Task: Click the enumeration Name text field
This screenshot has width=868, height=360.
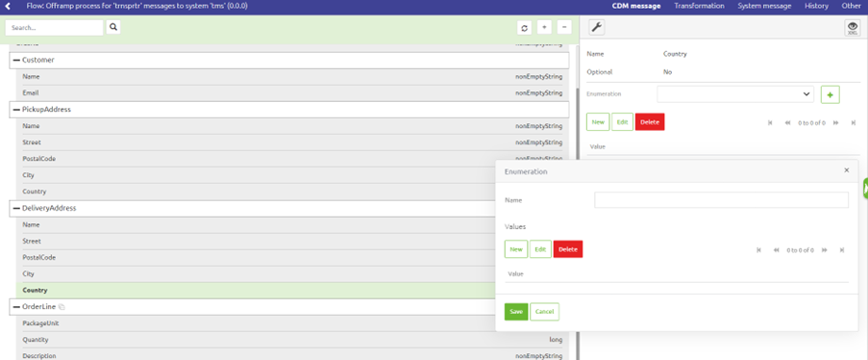Action: click(x=721, y=200)
